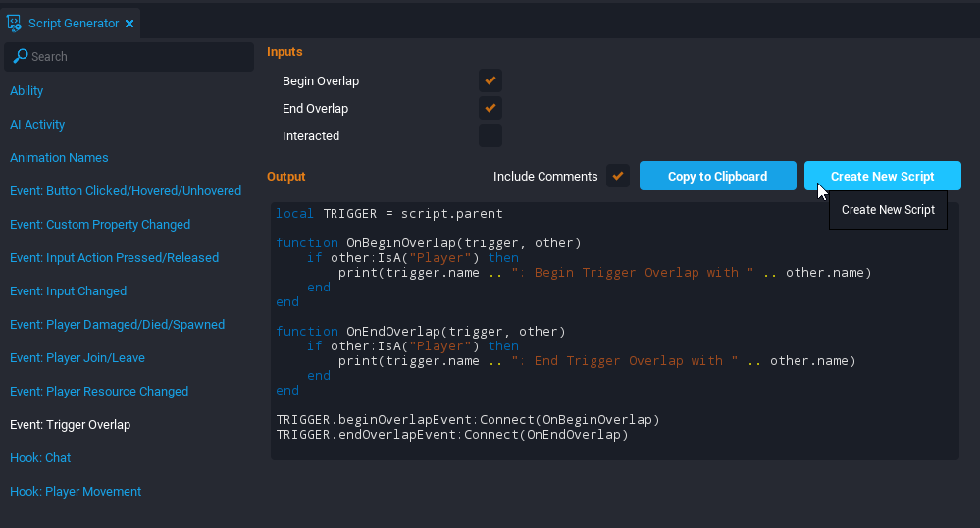The image size is (980, 528).
Task: Uncheck the Begin Overlap checkbox
Action: [490, 80]
